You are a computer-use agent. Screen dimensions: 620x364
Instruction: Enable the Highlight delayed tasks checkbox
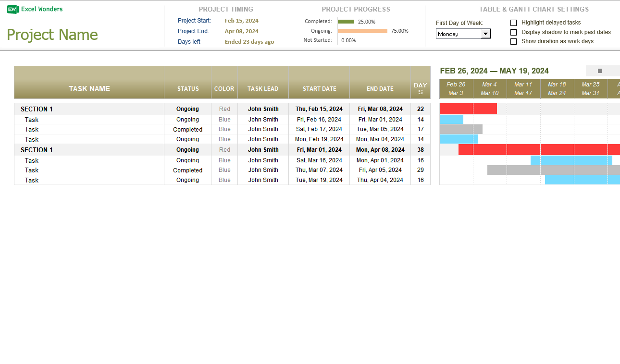click(514, 22)
